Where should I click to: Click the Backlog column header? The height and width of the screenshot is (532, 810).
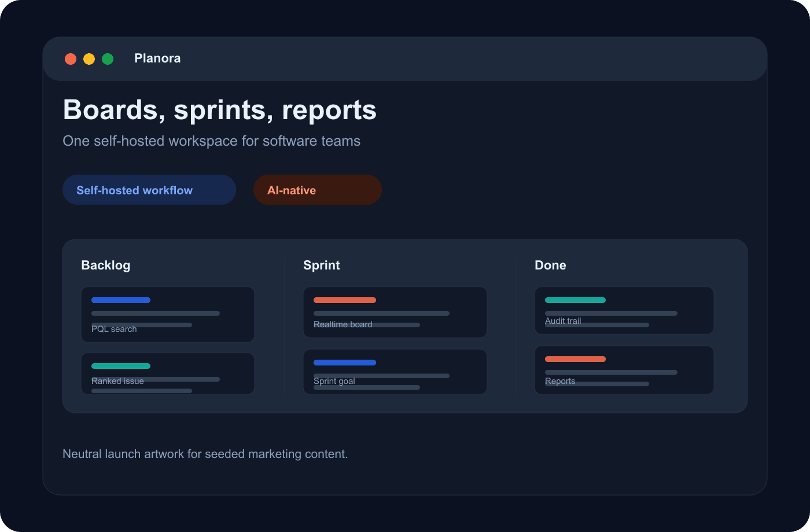(106, 265)
